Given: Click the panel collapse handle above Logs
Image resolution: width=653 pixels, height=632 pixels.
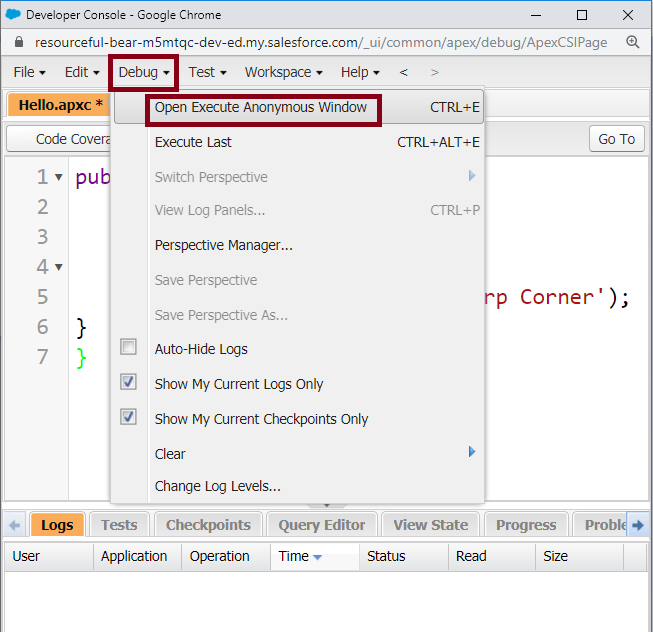Looking at the screenshot, I should [326, 505].
